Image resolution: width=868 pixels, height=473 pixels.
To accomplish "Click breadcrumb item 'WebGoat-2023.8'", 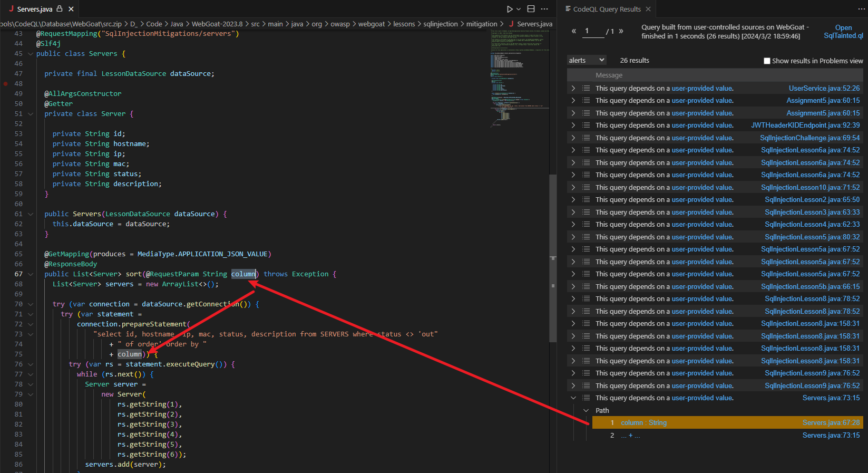I will (217, 24).
